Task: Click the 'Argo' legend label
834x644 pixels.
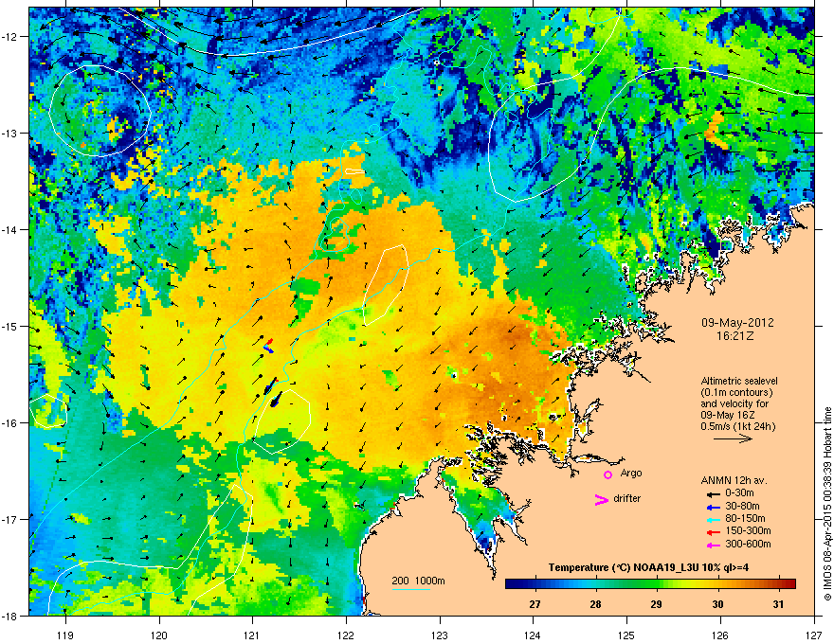Action: coord(631,473)
